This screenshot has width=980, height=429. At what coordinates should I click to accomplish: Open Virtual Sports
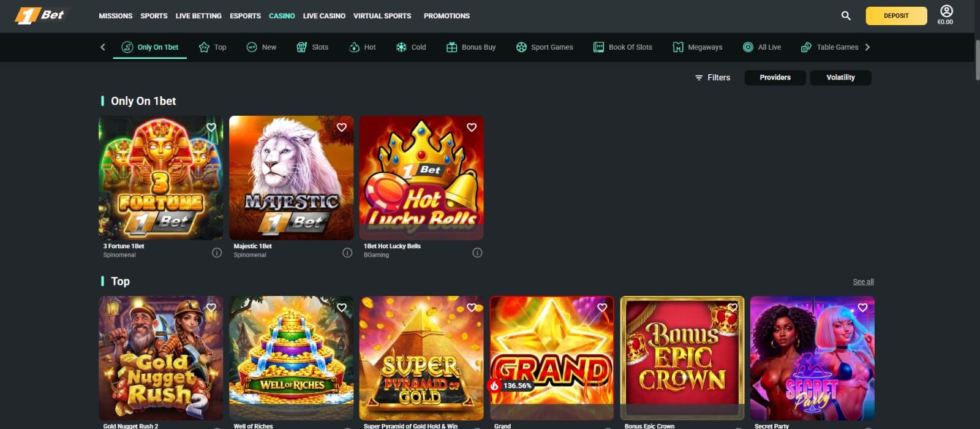pyautogui.click(x=382, y=16)
